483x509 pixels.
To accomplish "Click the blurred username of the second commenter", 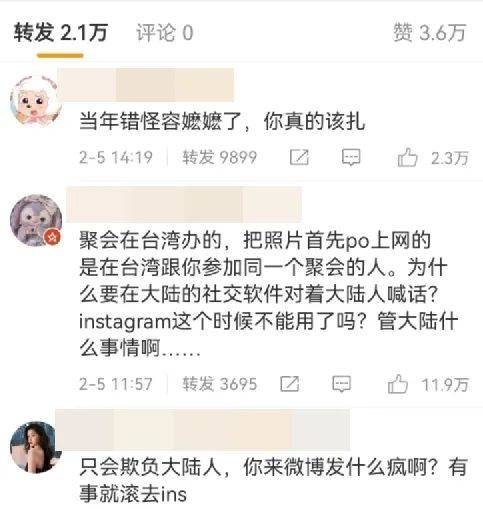I will click(x=184, y=204).
